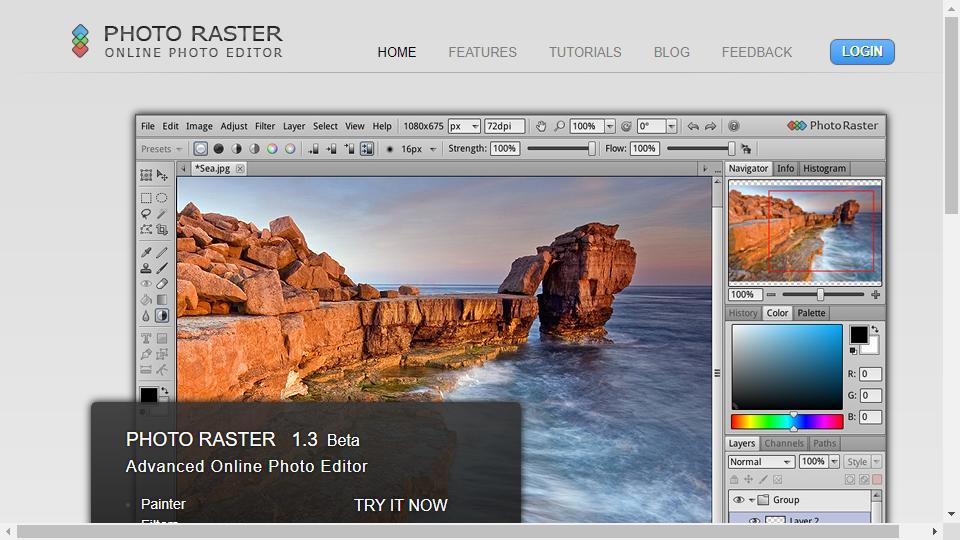Click the lock layer icon in Layers panel

coord(734,479)
